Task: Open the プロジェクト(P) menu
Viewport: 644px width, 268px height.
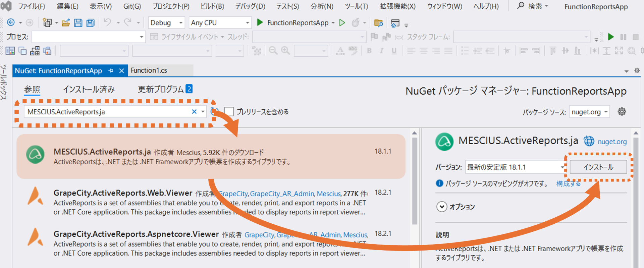Action: (x=171, y=6)
